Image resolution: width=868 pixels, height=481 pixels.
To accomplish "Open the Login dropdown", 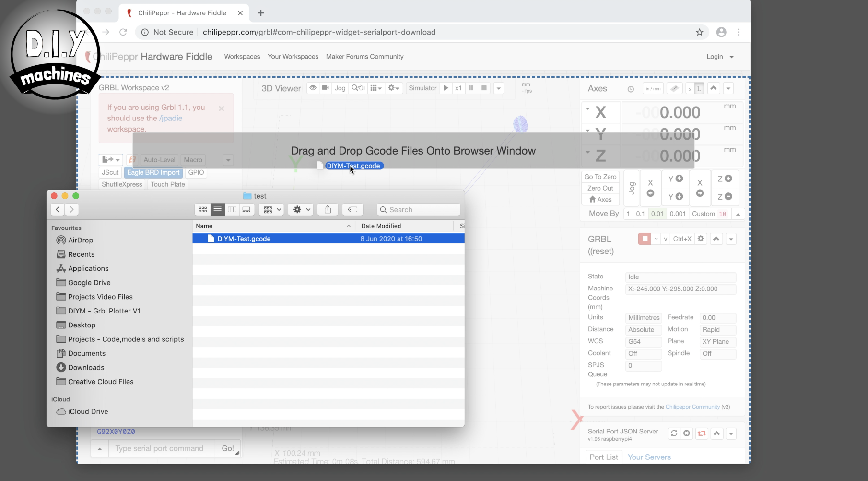I will click(720, 57).
